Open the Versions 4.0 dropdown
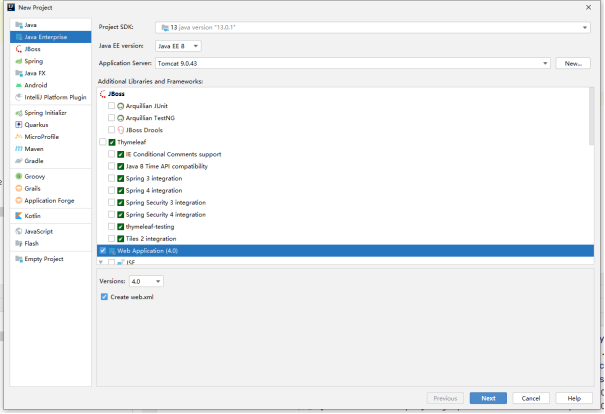605x414 pixels. click(146, 281)
